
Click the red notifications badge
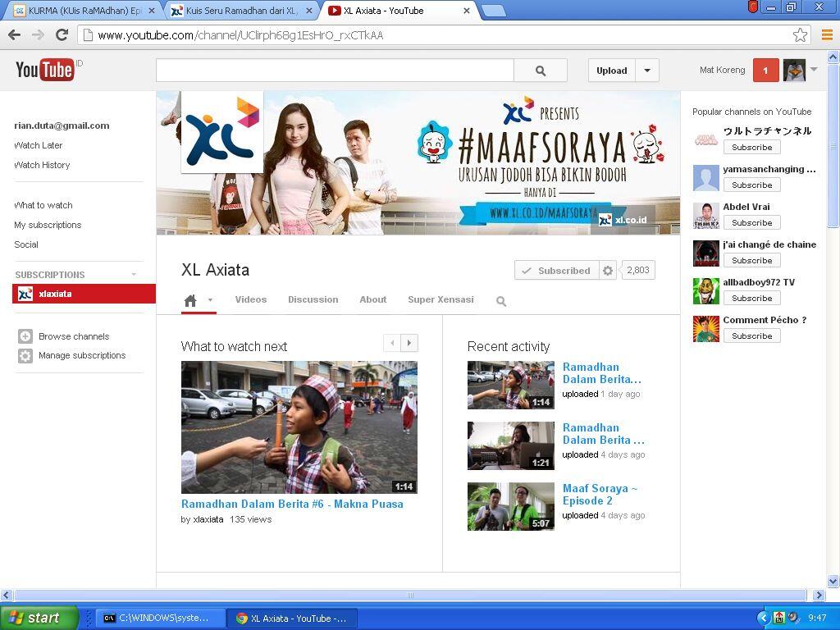[765, 71]
